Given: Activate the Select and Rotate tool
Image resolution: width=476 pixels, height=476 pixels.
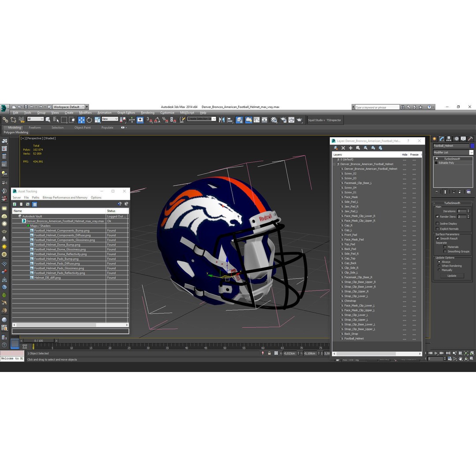Looking at the screenshot, I should tap(89, 120).
